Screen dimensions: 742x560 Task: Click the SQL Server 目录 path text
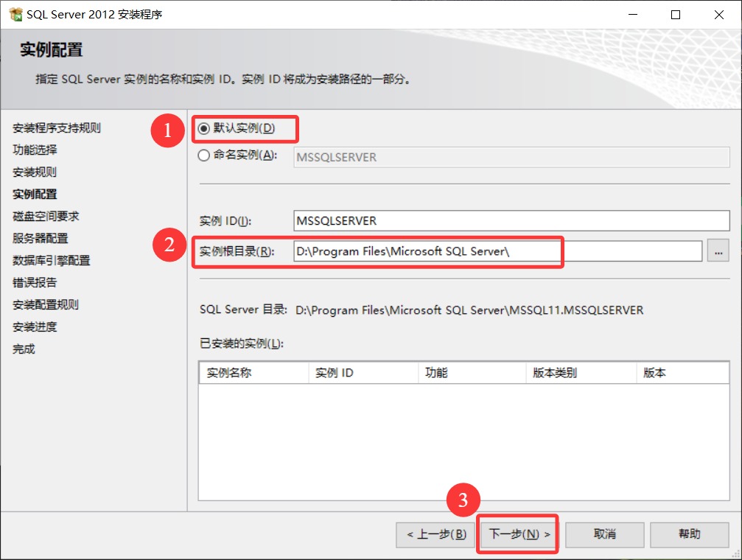tap(469, 310)
